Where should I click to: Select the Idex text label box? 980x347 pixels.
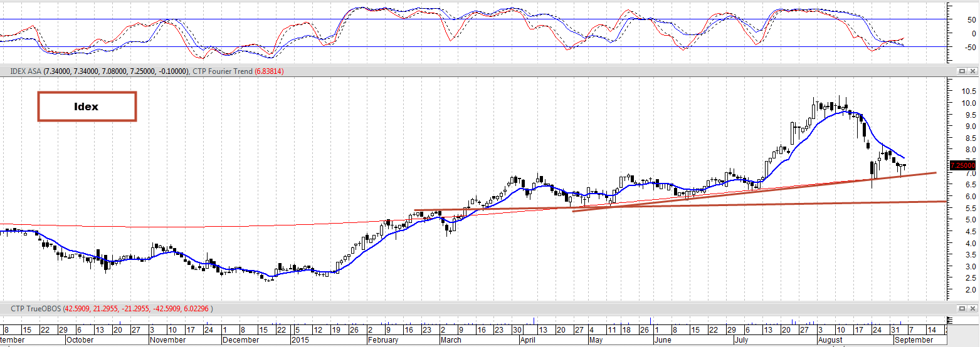(x=87, y=106)
